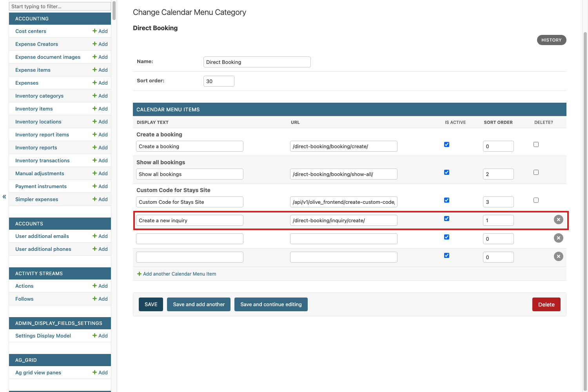Add a new Simpler expense
588x392 pixels.
(100, 199)
